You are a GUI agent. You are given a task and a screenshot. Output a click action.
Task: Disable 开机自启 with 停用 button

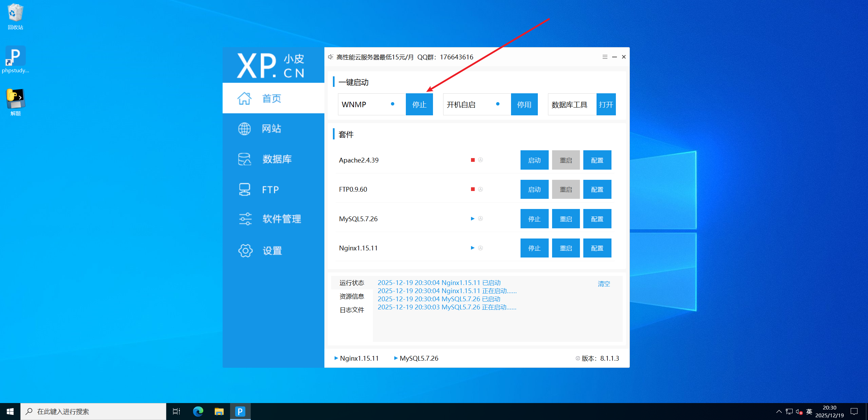524,104
